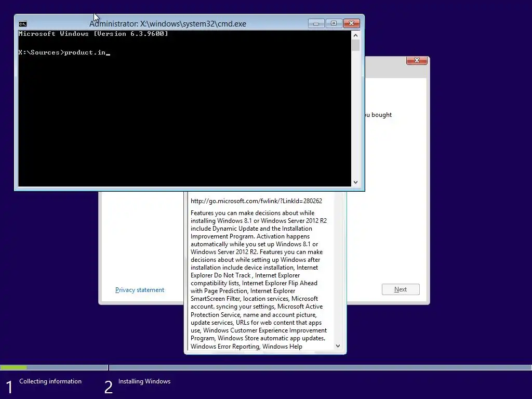The height and width of the screenshot is (399, 532).
Task: Click 'Features you can make decisions' paragraph
Action: (x=259, y=280)
